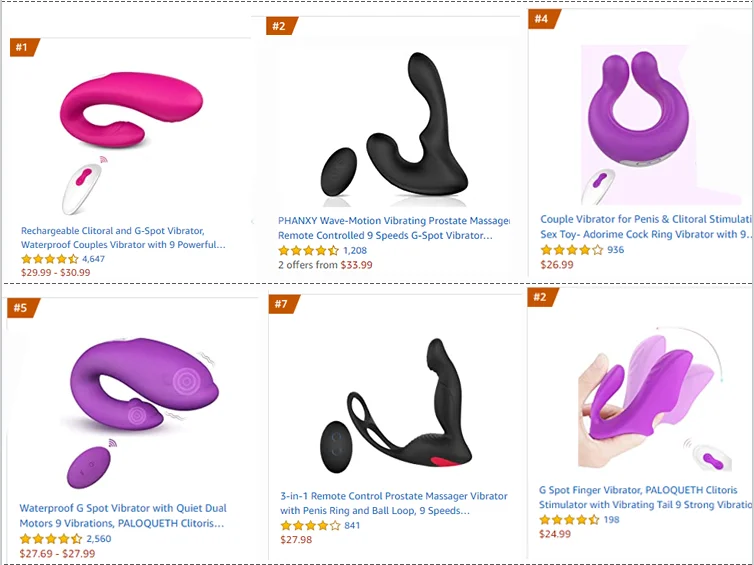Click the $26.99 price

(556, 265)
